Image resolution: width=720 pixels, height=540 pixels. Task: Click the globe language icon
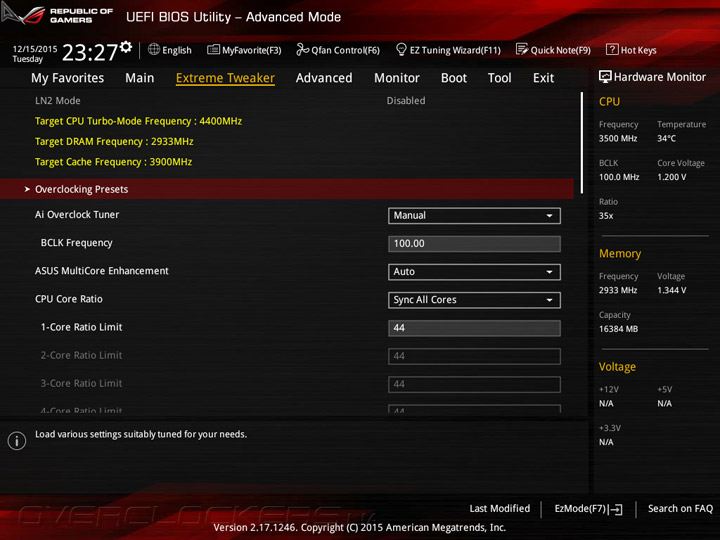(x=154, y=49)
